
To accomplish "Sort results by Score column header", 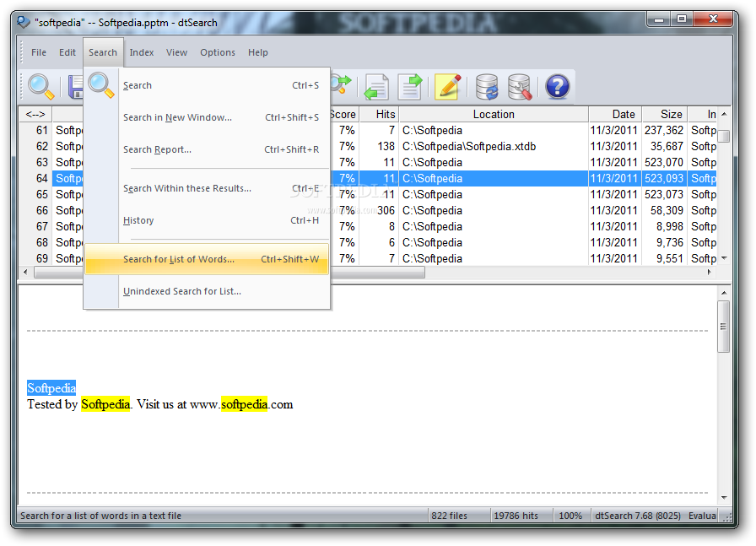I will tap(343, 114).
